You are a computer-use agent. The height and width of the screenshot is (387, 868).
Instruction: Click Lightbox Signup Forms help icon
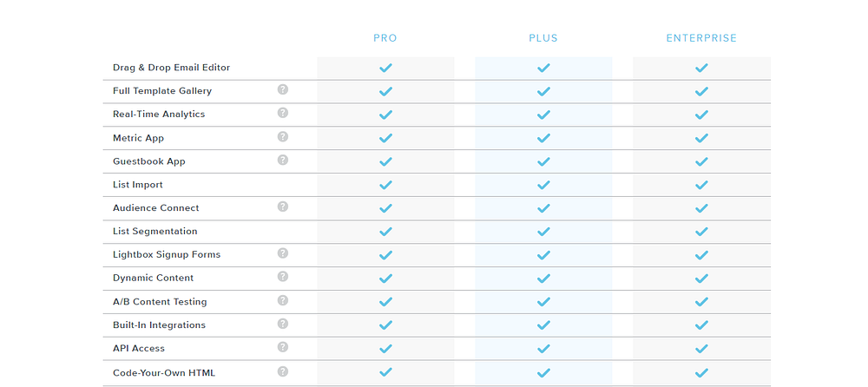[283, 253]
